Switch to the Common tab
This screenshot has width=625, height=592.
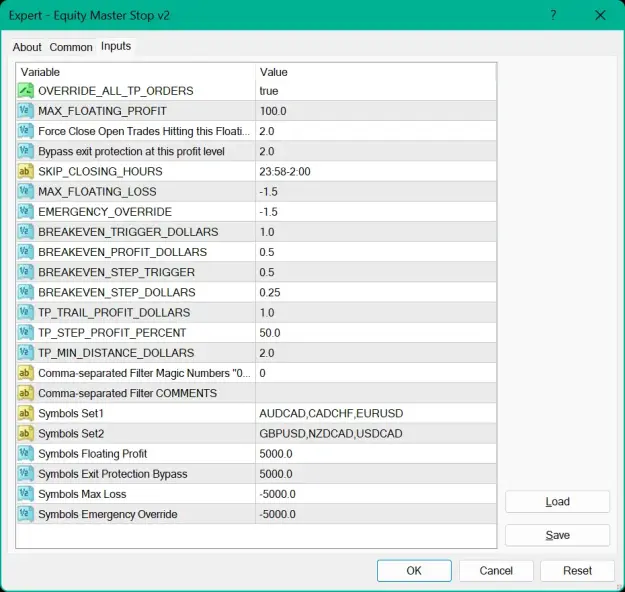[x=71, y=47]
